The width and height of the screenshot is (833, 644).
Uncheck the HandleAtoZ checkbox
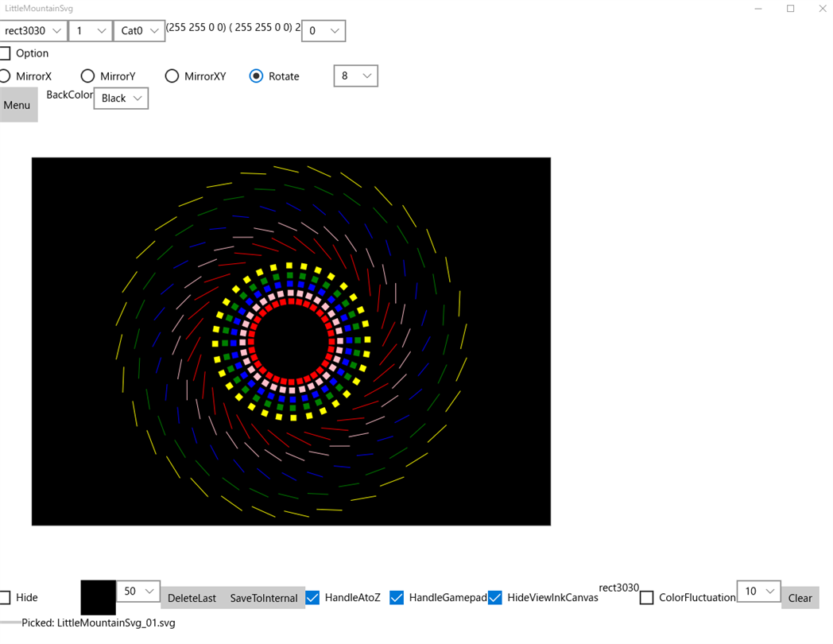(x=313, y=597)
